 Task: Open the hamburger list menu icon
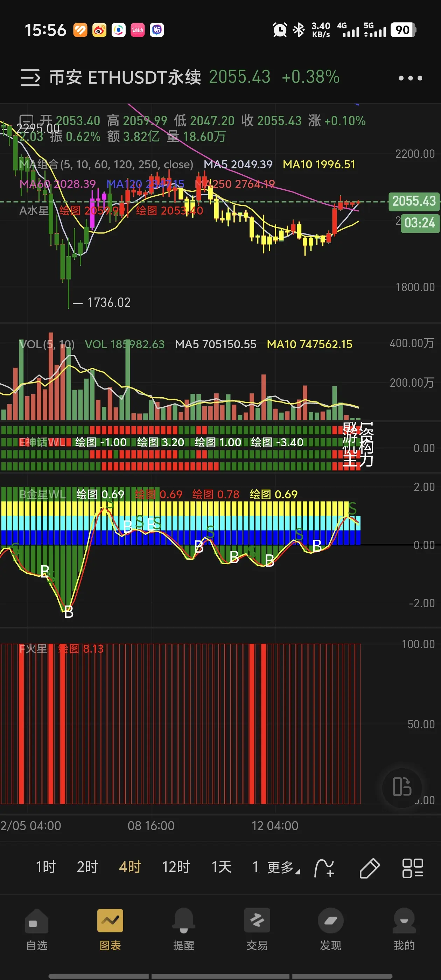pyautogui.click(x=30, y=78)
